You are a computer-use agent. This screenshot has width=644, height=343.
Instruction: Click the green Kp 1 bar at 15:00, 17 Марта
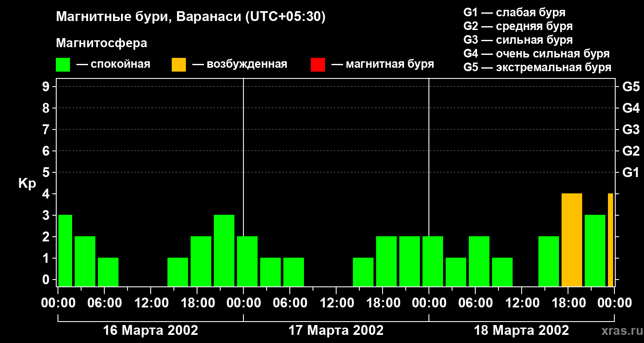point(363,272)
